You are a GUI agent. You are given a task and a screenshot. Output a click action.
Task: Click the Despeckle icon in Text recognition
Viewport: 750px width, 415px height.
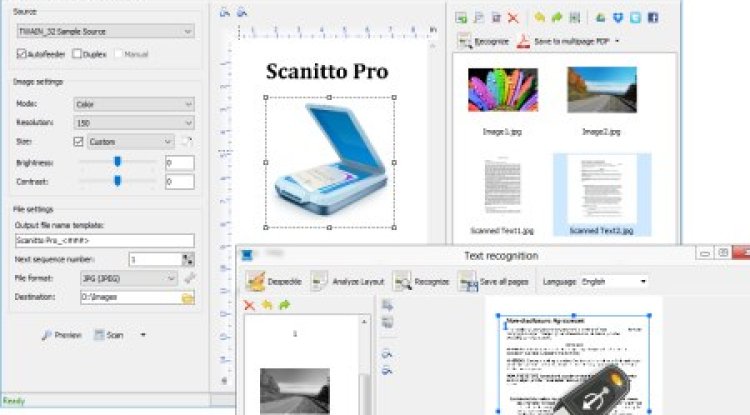point(255,281)
